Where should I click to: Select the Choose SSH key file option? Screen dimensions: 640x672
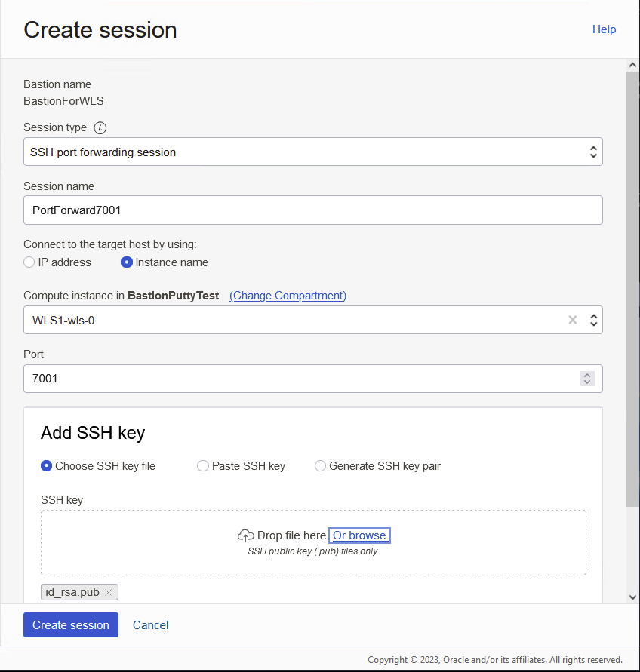46,466
